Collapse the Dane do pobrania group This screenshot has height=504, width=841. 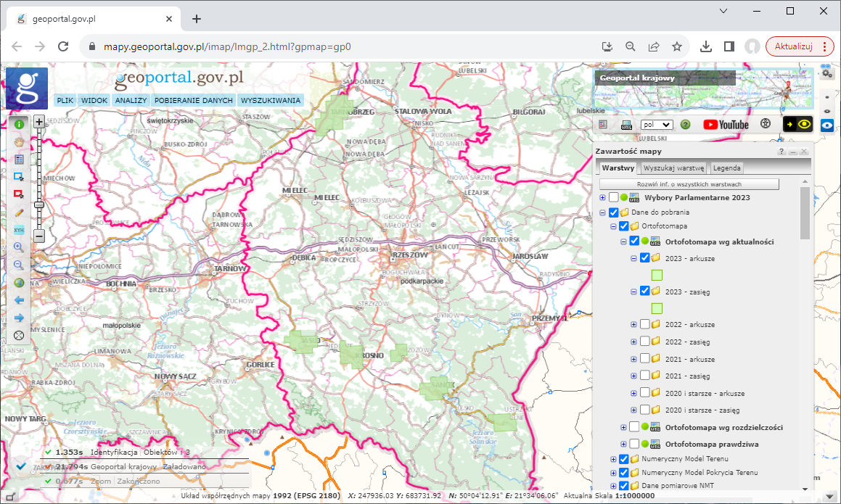(x=602, y=212)
